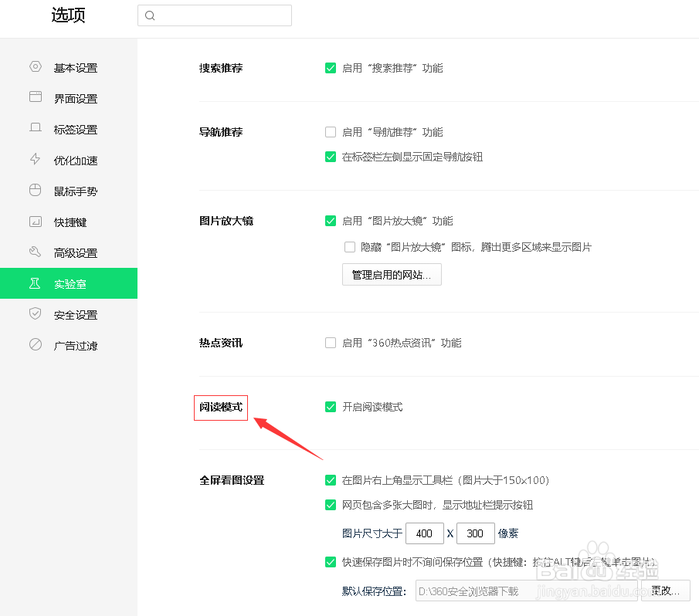This screenshot has height=616, width=699.
Task: Click the options search box
Action: 215,15
